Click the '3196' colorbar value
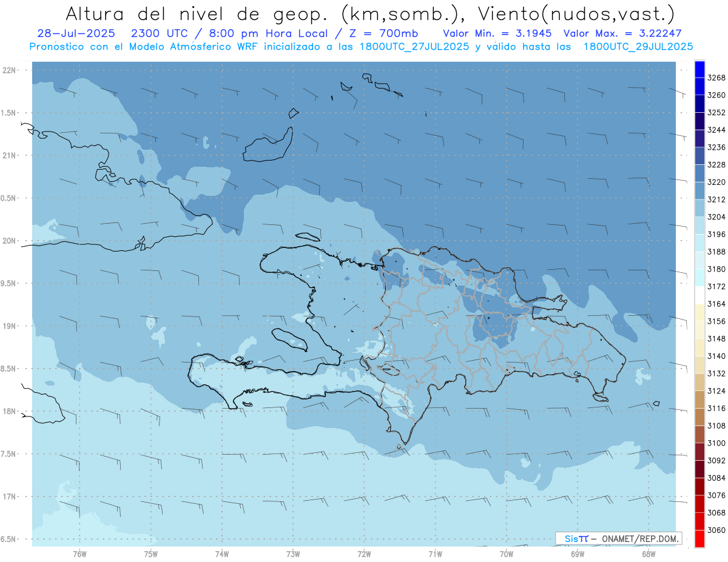Screen dimensions: 728x562 (716, 234)
